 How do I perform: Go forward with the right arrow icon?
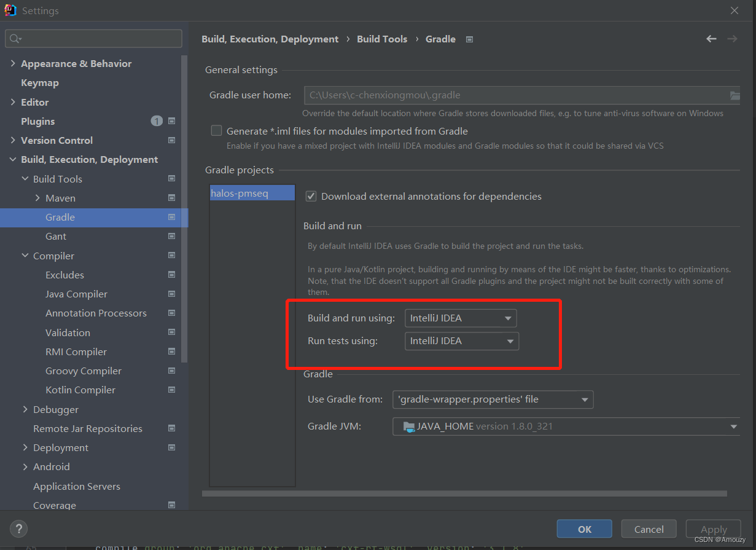click(732, 39)
